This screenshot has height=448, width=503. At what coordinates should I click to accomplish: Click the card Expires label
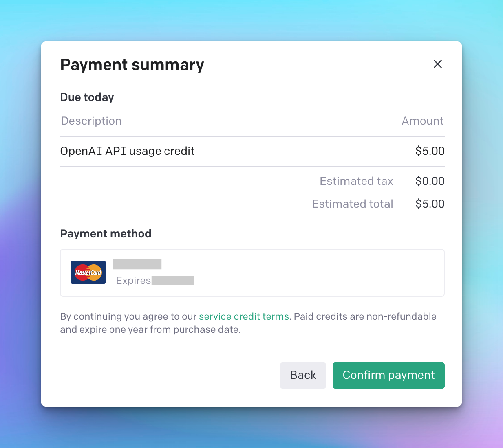pos(133,281)
